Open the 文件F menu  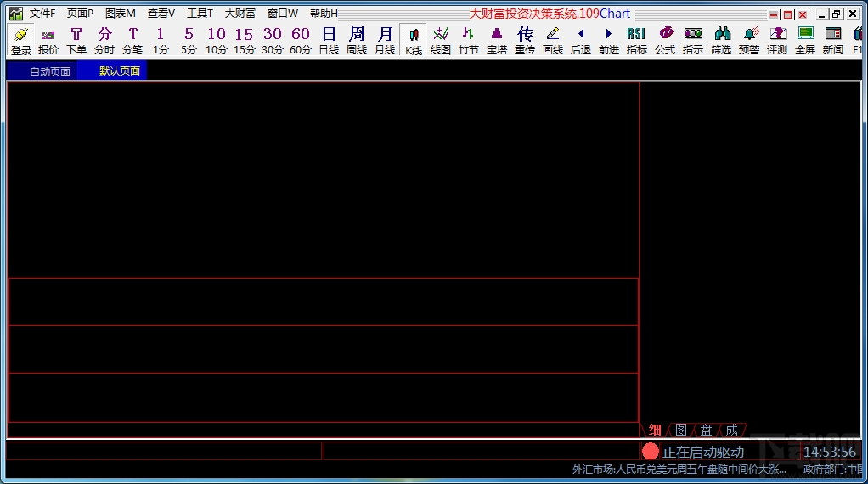tap(42, 14)
